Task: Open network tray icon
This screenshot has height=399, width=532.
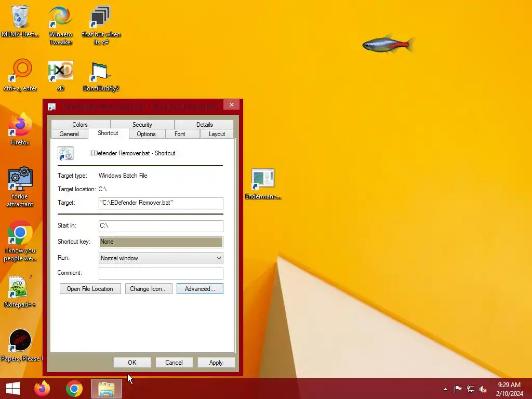Action: (x=471, y=389)
